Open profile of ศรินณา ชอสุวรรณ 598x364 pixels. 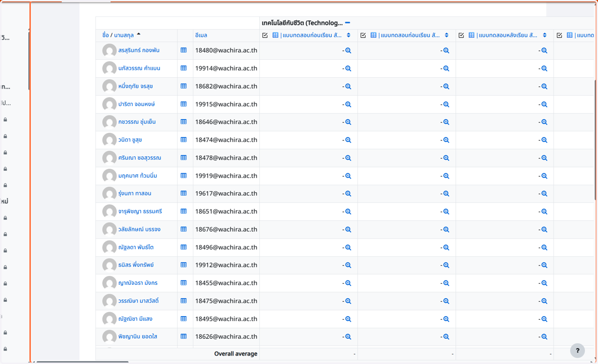(x=140, y=158)
